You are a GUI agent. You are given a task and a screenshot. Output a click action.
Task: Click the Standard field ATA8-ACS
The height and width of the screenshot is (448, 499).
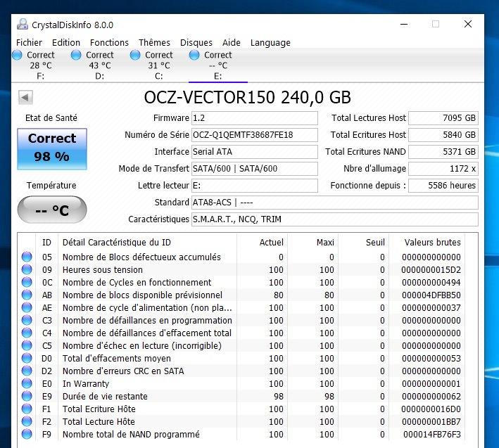click(x=335, y=203)
